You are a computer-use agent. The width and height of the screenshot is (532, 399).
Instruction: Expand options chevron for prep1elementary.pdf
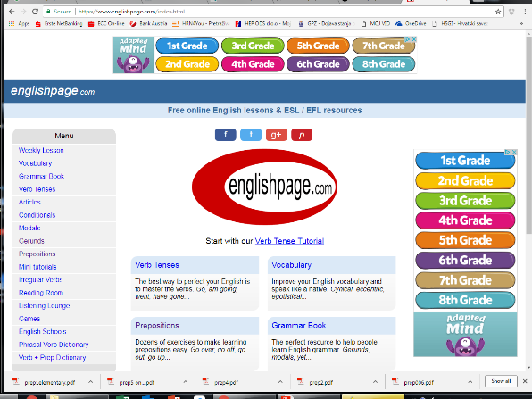[x=90, y=382]
